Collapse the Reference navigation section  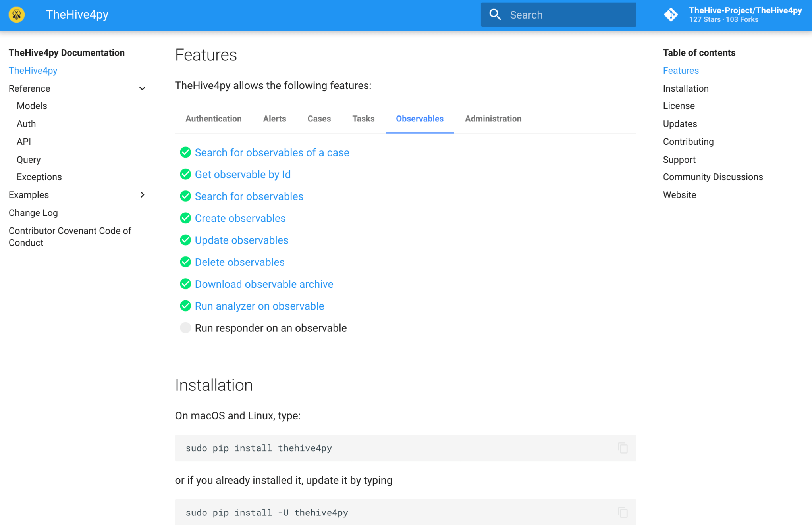coord(142,88)
